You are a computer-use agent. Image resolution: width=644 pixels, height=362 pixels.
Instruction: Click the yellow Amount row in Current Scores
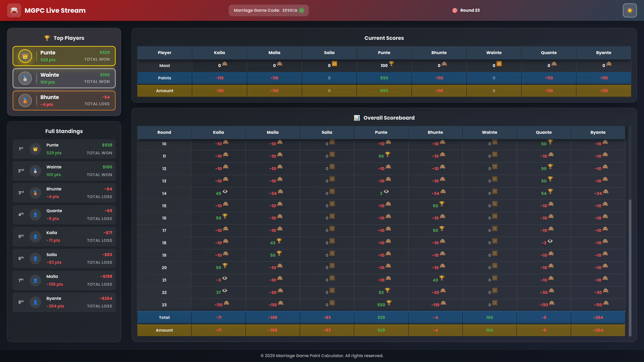coord(165,91)
